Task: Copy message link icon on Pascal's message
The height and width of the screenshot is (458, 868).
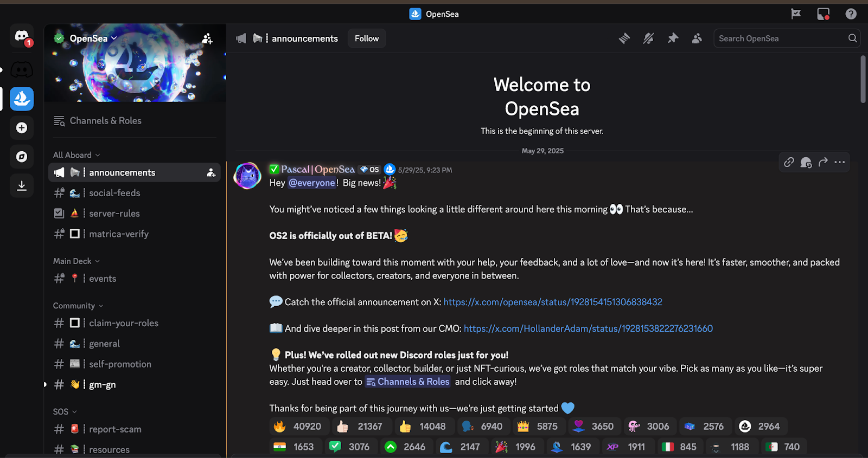Action: (789, 162)
